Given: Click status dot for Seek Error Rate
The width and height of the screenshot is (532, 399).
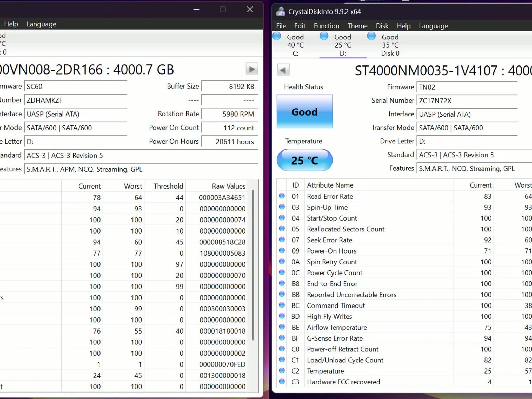Looking at the screenshot, I should pos(282,240).
